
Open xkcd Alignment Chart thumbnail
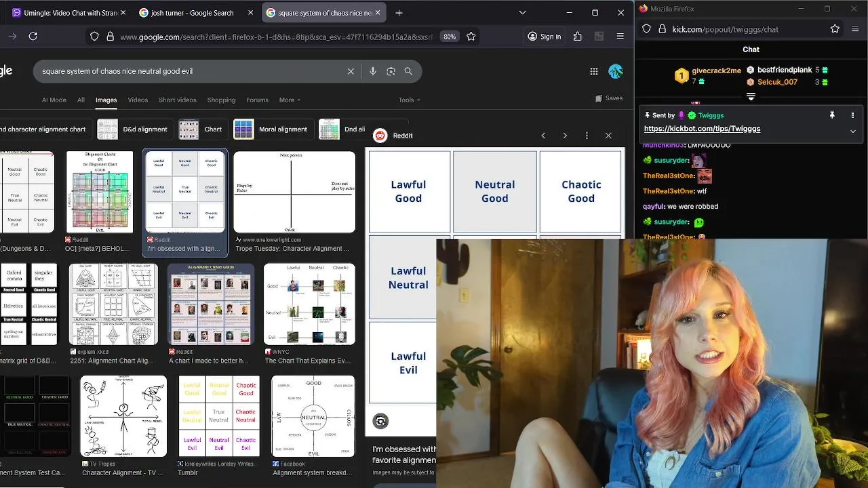coord(114,304)
